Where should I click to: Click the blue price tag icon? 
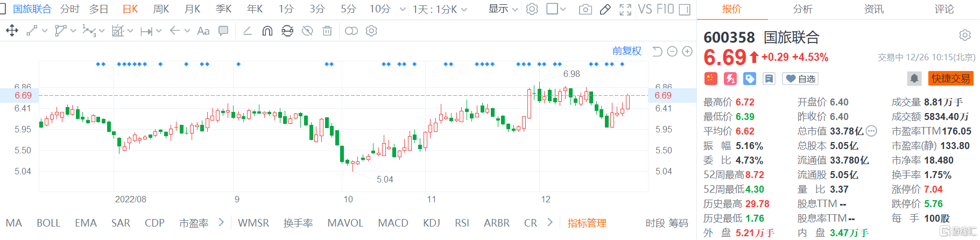pyautogui.click(x=749, y=79)
